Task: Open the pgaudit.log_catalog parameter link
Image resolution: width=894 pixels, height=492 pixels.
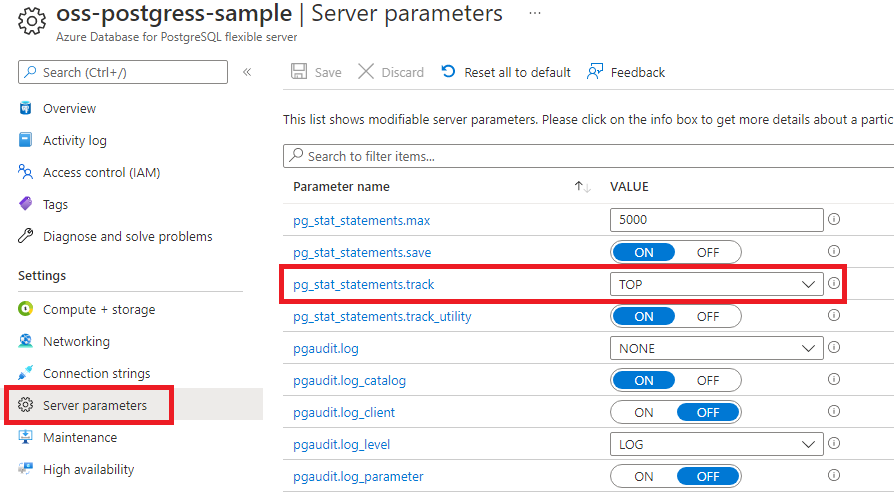Action: point(350,380)
